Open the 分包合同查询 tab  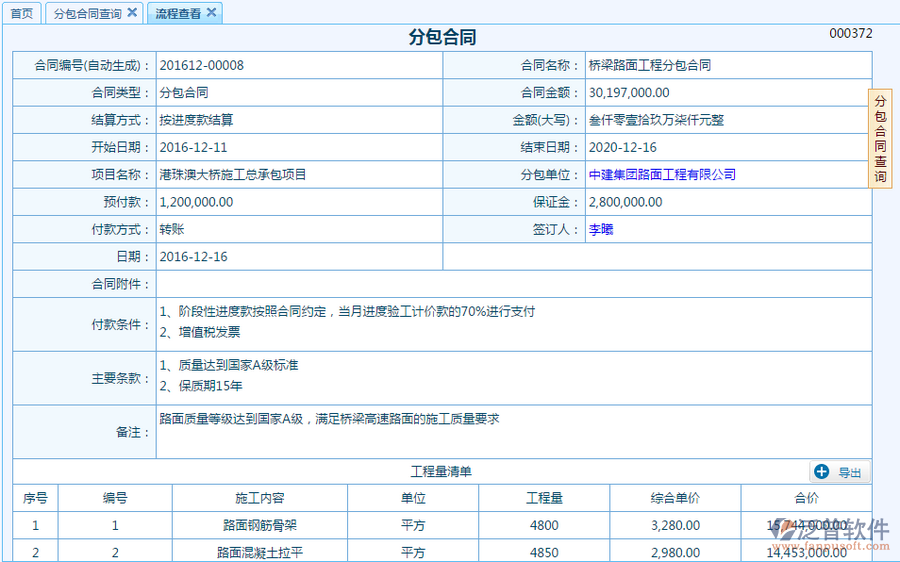click(x=87, y=14)
